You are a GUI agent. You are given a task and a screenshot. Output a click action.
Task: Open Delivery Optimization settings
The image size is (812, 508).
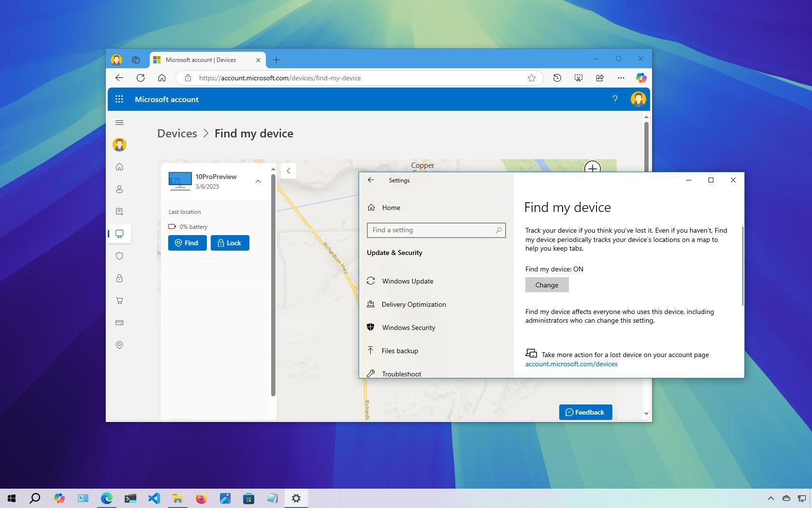coord(414,304)
